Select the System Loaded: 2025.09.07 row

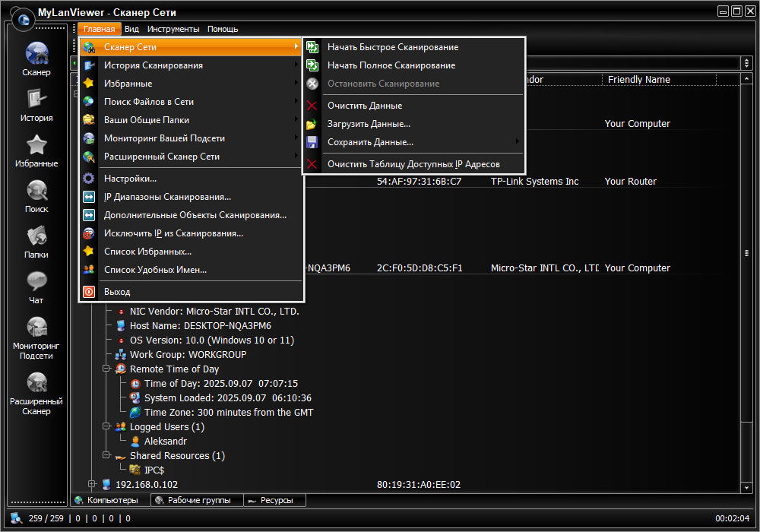pos(228,397)
